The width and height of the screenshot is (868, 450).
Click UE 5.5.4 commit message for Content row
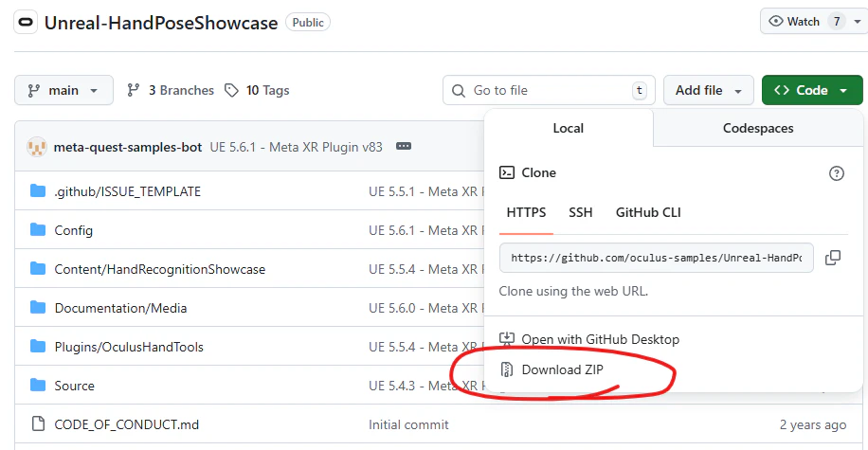(426, 269)
